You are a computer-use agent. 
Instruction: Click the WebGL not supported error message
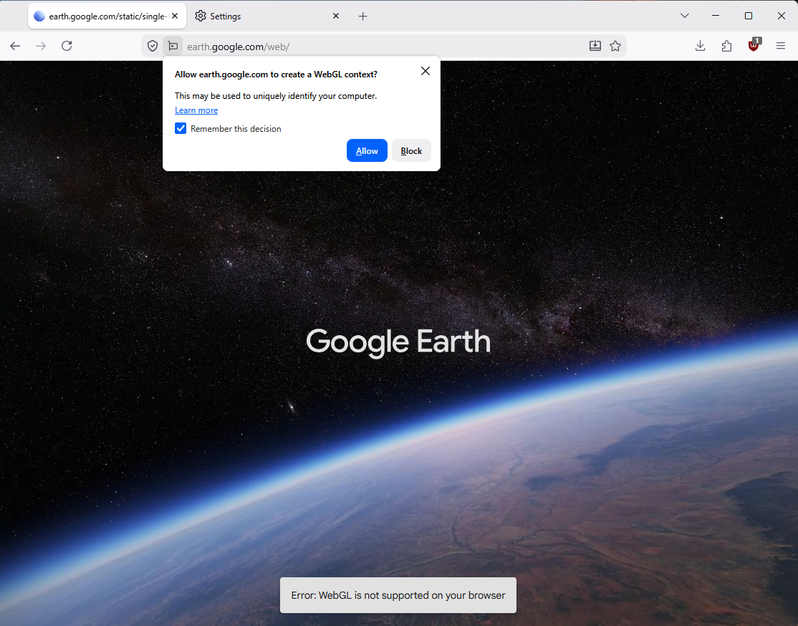coord(398,595)
